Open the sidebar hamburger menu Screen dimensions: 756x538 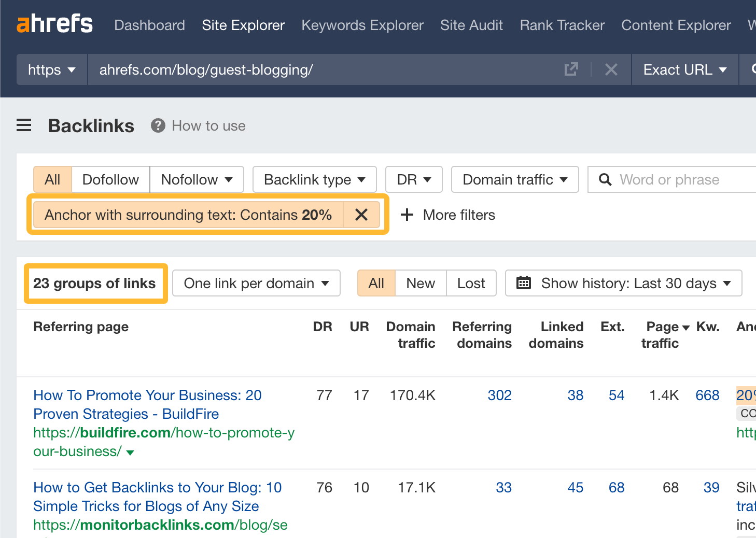[x=24, y=125]
